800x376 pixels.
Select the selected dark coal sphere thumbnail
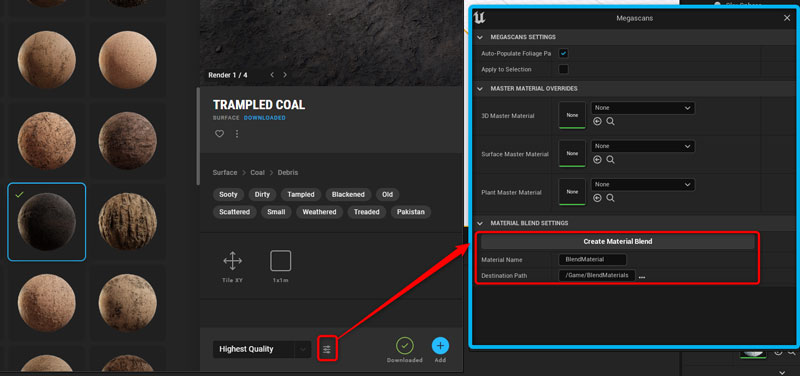(46, 222)
